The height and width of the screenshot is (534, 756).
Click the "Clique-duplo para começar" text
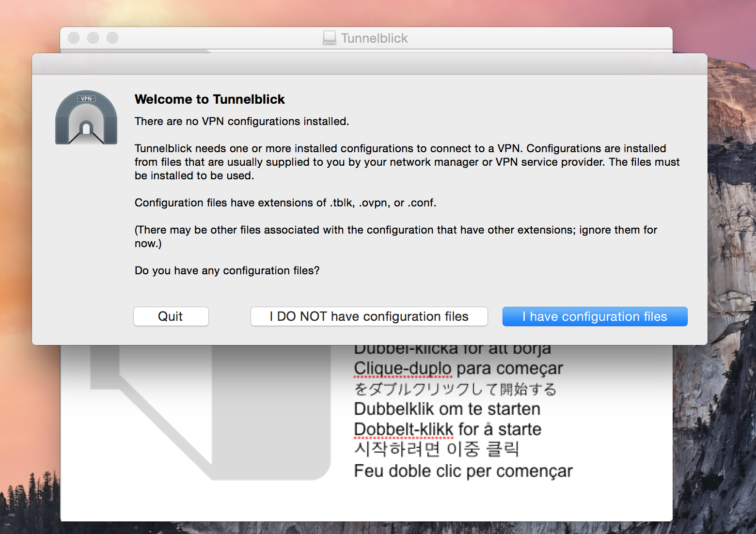point(458,369)
